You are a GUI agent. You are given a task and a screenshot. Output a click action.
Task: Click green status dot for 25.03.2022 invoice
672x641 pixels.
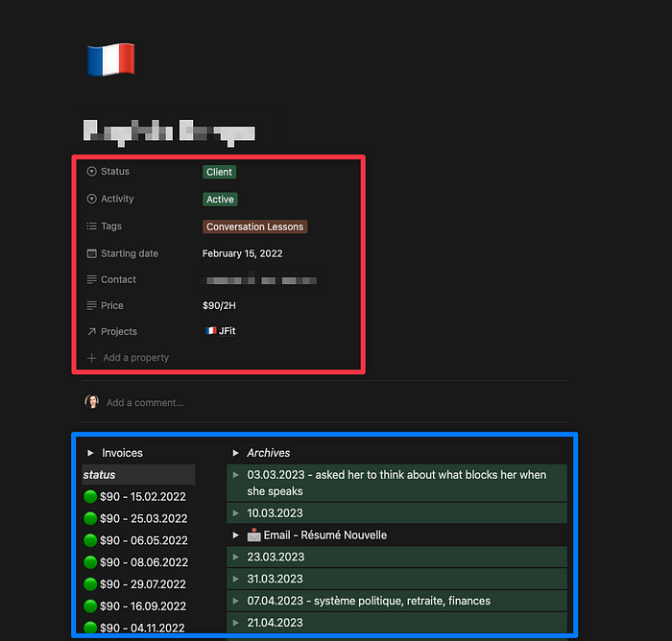(90, 518)
